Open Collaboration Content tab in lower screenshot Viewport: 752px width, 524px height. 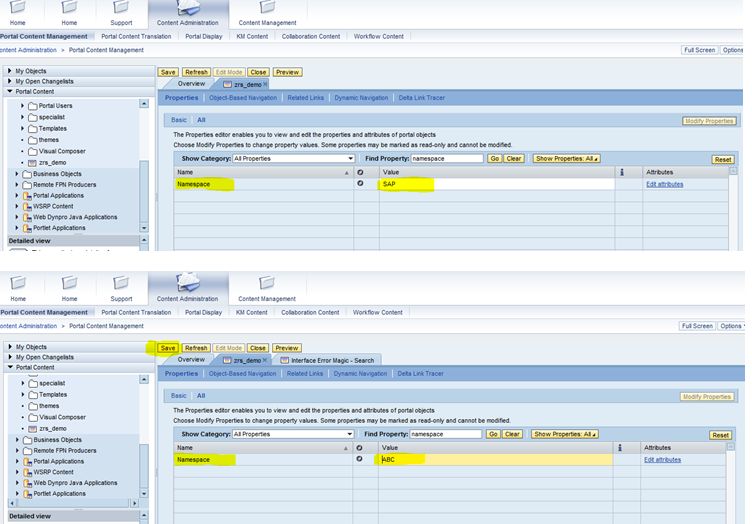tap(310, 313)
